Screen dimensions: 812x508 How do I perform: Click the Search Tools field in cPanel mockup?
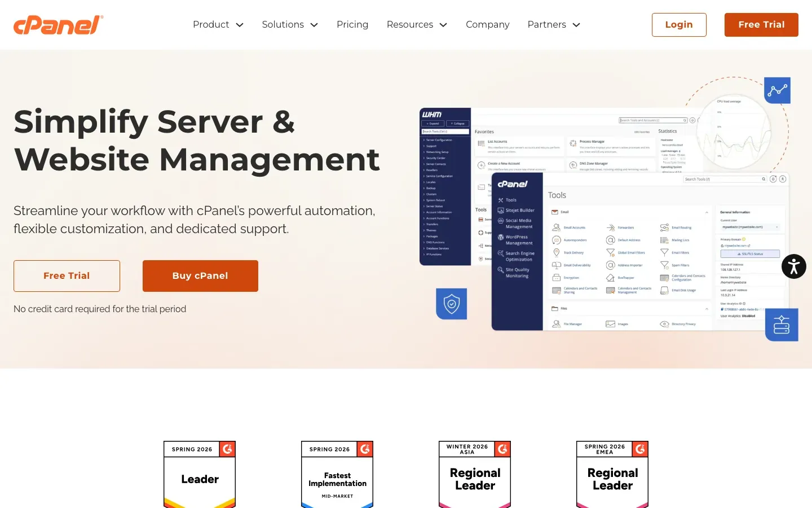tap(725, 179)
